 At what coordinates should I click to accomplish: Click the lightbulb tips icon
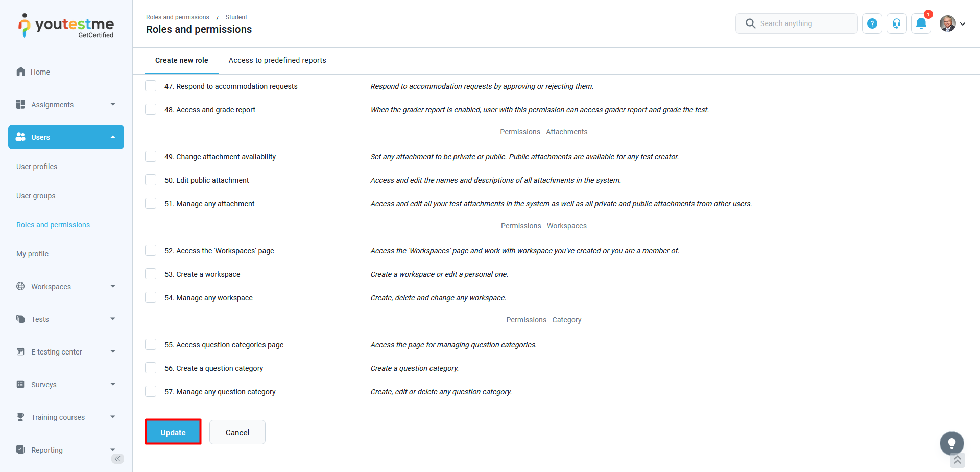click(x=952, y=443)
